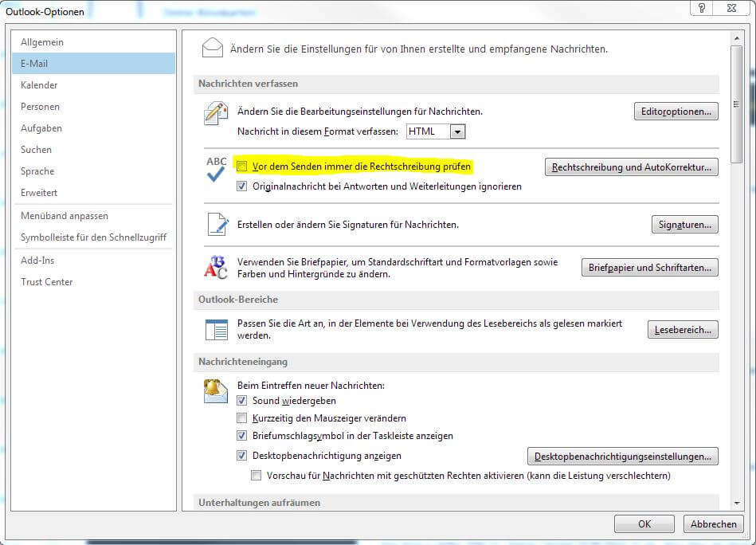Select the Allgemein category
This screenshot has height=545, width=756.
[93, 42]
